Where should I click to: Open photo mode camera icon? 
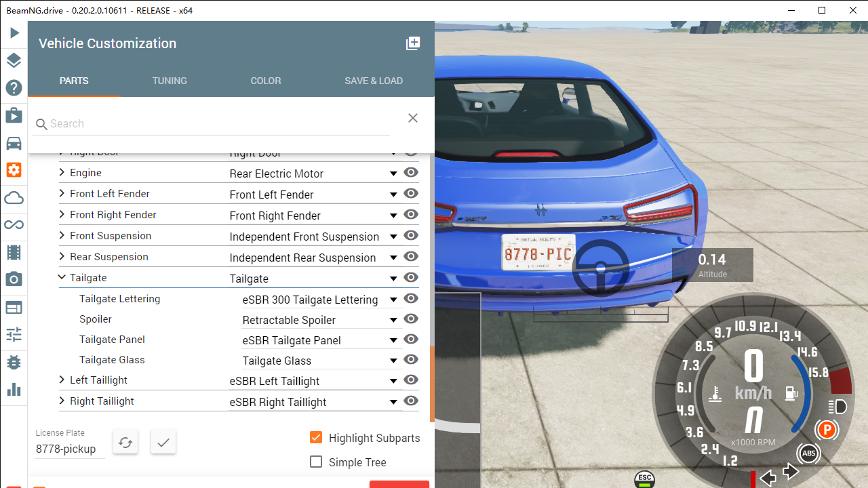coord(14,280)
